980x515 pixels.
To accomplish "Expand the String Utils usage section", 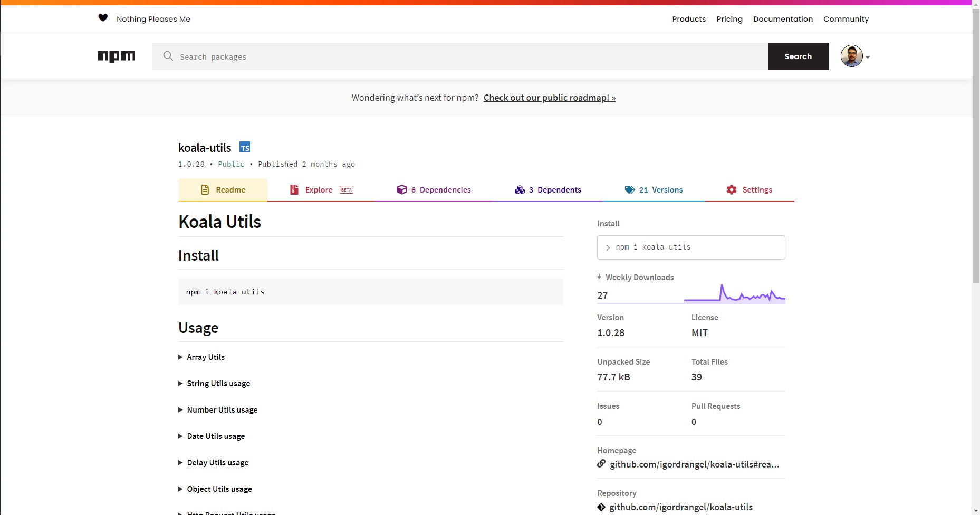I will tap(214, 384).
